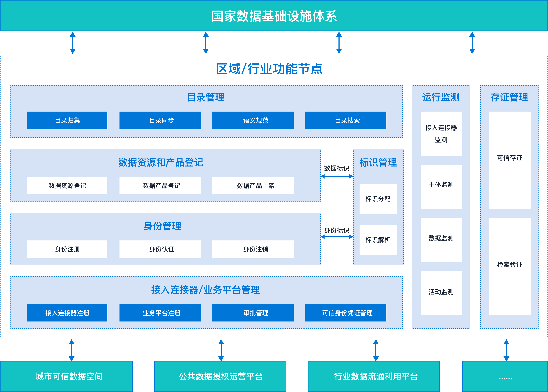Image resolution: width=548 pixels, height=392 pixels.
Task: Open 可信身份凭证管理 box
Action: pos(346,313)
